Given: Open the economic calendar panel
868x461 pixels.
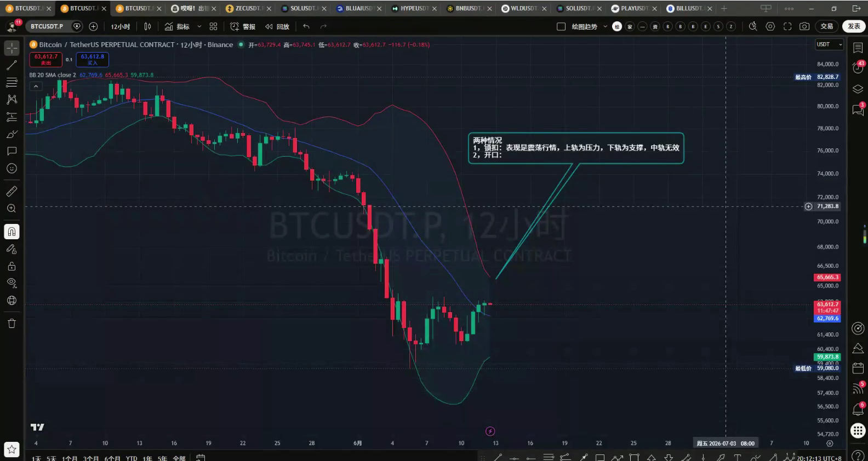Looking at the screenshot, I should pyautogui.click(x=858, y=368).
